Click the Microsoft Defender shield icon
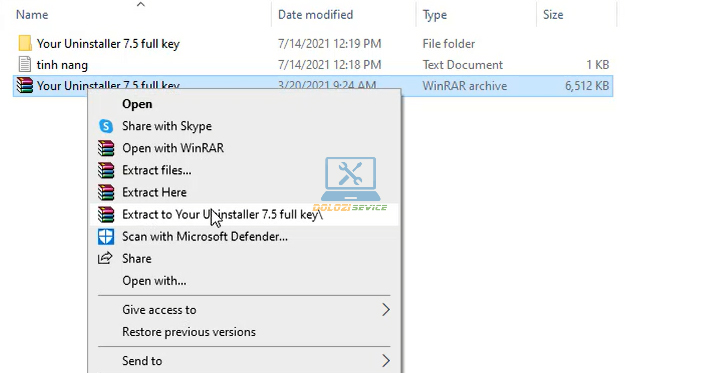The height and width of the screenshot is (373, 701). click(106, 237)
